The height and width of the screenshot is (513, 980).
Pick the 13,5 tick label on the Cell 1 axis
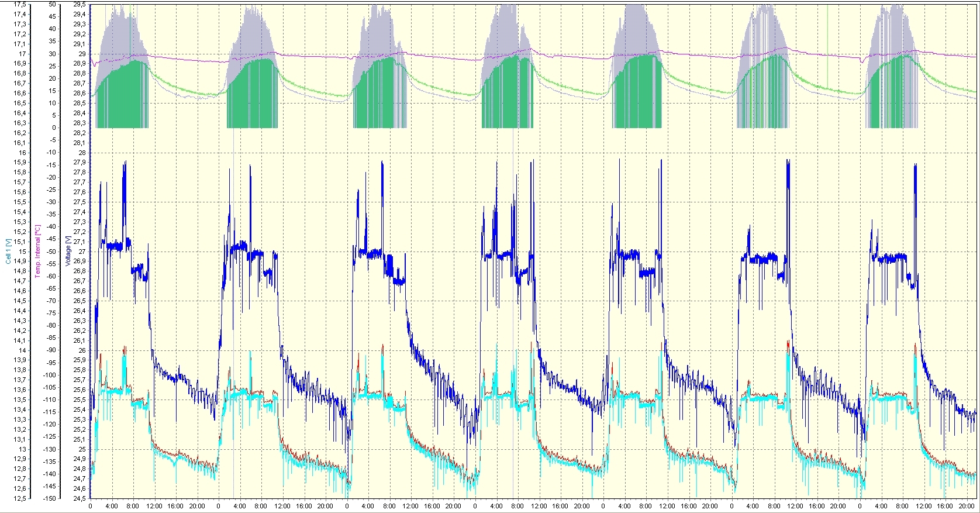click(20, 400)
